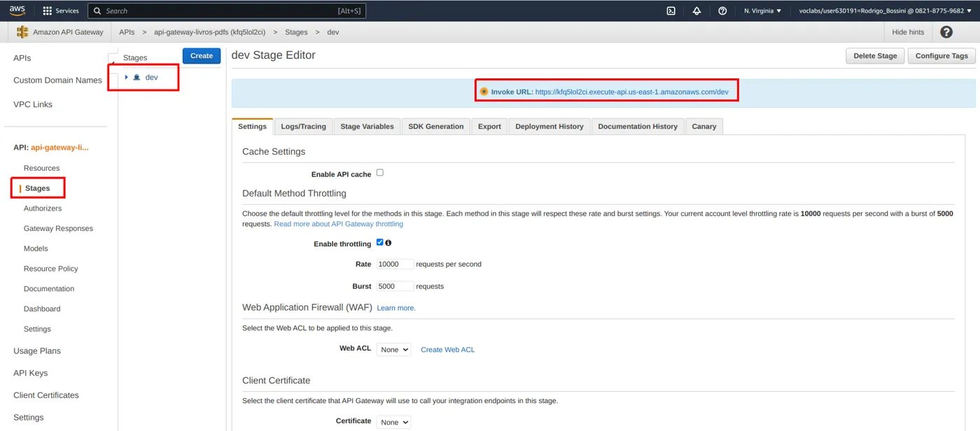
Task: Expand the dev stage tree arrow
Action: [x=126, y=77]
